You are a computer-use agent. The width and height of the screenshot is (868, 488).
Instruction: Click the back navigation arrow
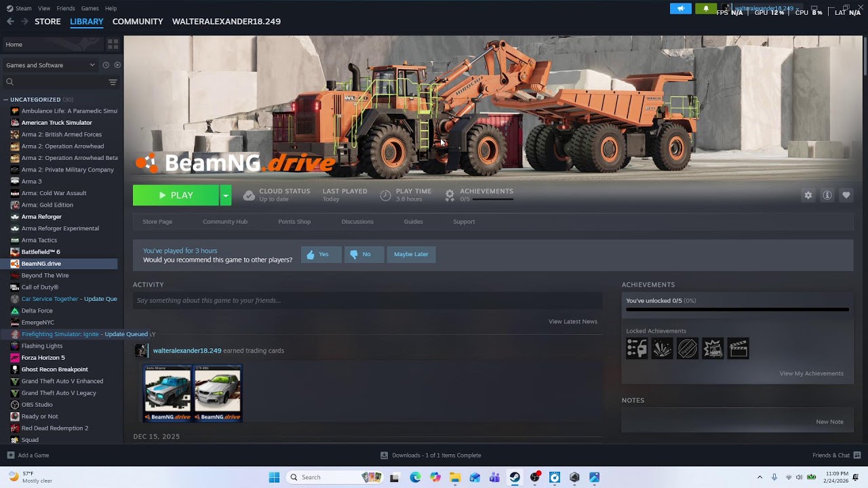(x=10, y=22)
